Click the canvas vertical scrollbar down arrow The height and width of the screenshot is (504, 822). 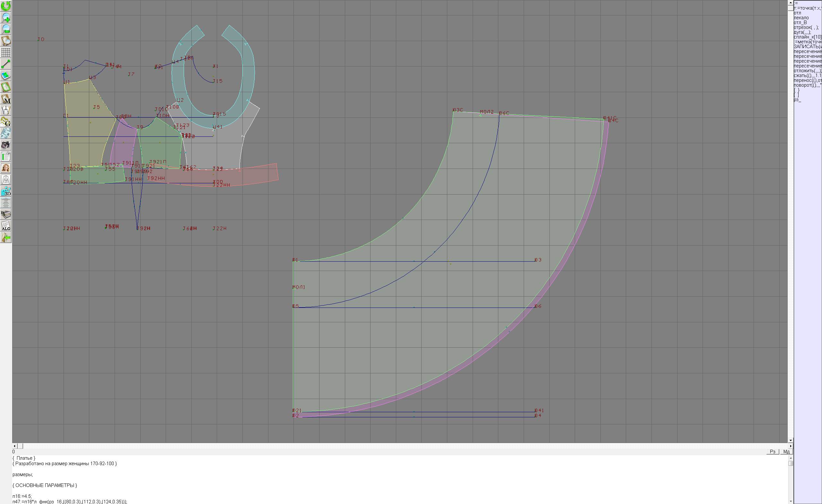[790, 440]
